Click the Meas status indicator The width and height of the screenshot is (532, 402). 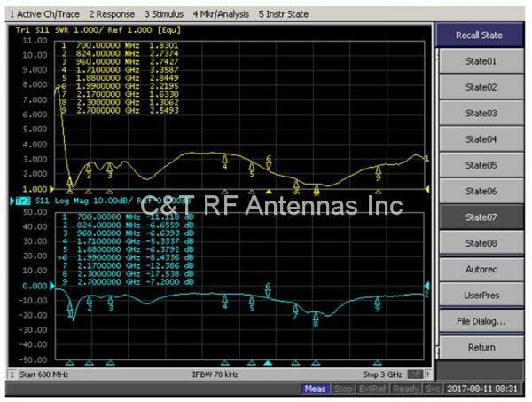[315, 390]
